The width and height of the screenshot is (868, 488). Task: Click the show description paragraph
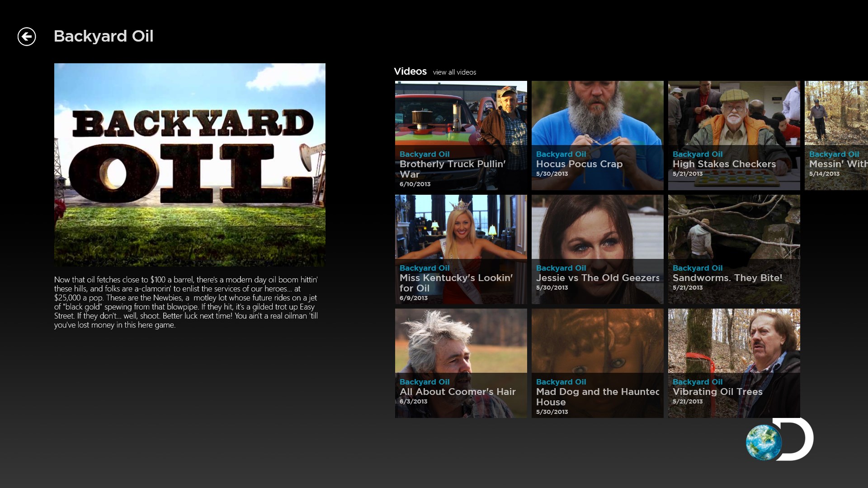(186, 302)
